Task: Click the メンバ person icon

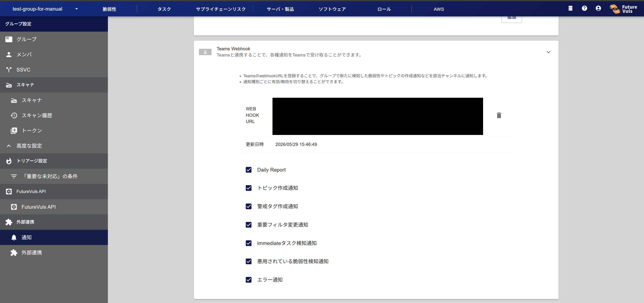Action: (x=9, y=54)
